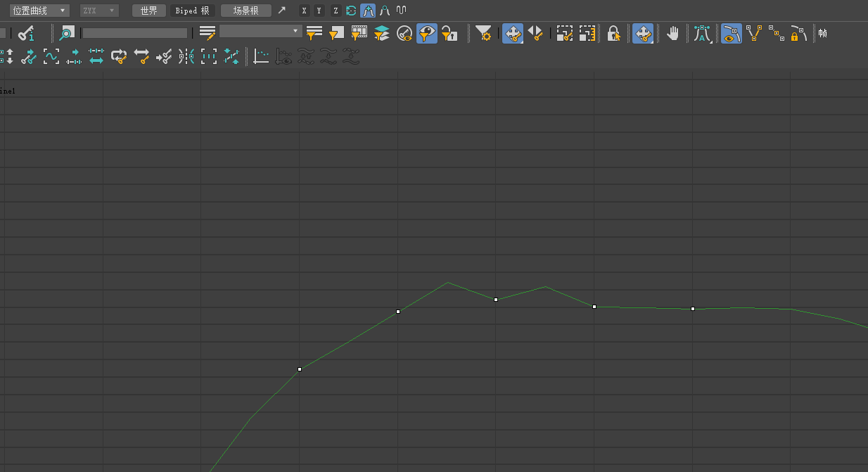
Task: Click the dashed region key select tool
Action: 564,33
